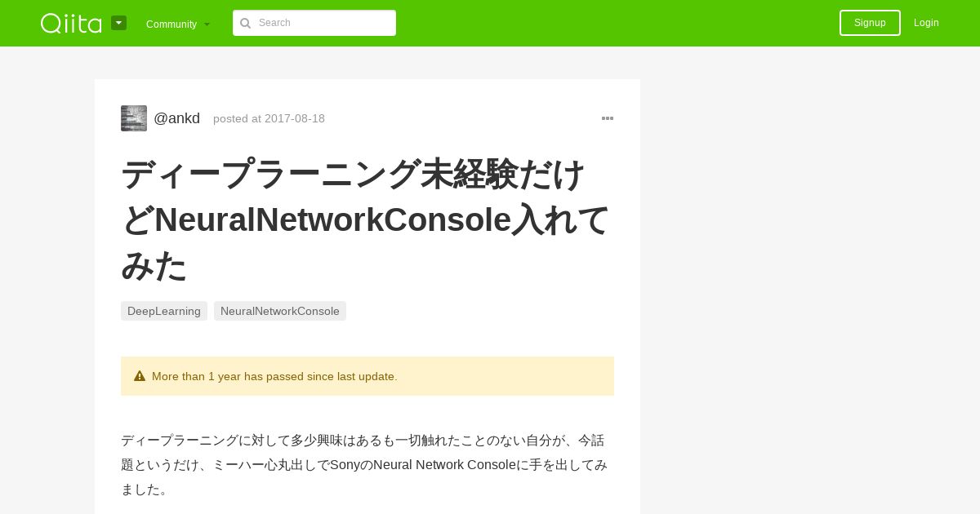Select the DeepLearning tag
Viewport: 980px width, 514px height.
[x=164, y=311]
